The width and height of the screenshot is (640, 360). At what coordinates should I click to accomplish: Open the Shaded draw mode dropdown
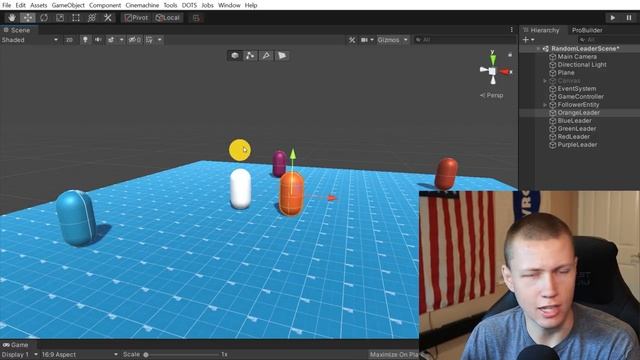(29, 40)
